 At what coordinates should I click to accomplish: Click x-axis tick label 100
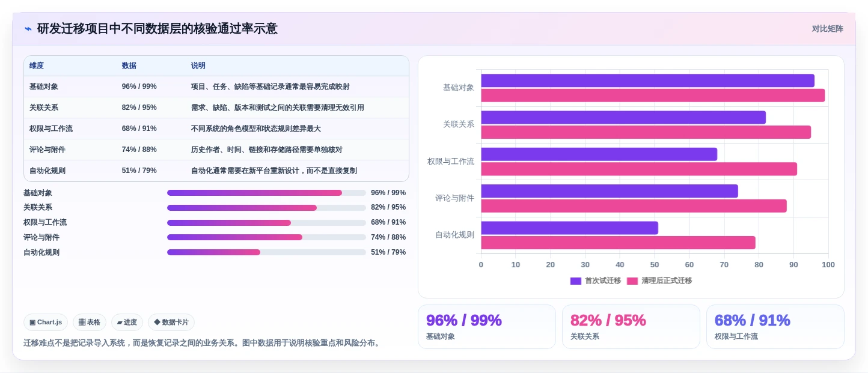(x=828, y=265)
